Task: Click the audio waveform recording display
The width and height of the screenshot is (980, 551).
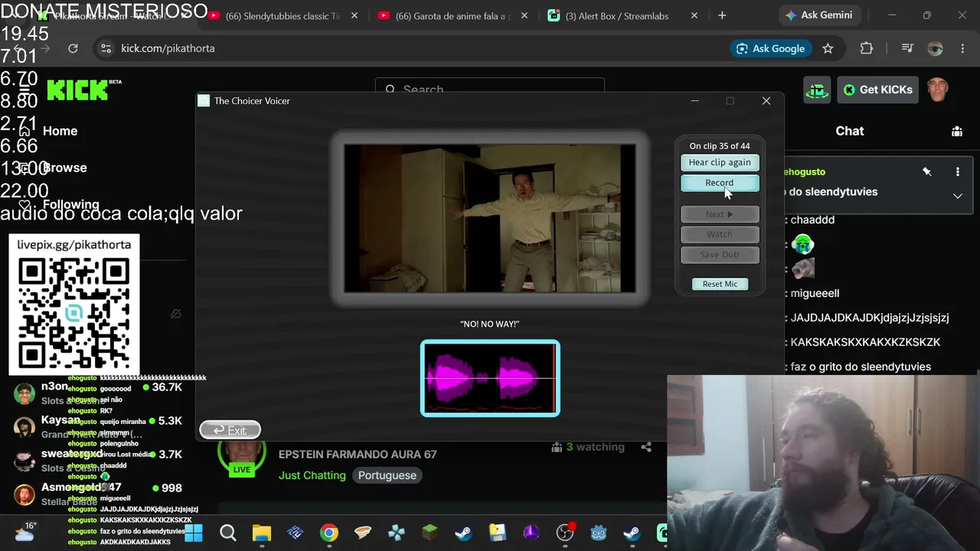Action: click(x=490, y=378)
